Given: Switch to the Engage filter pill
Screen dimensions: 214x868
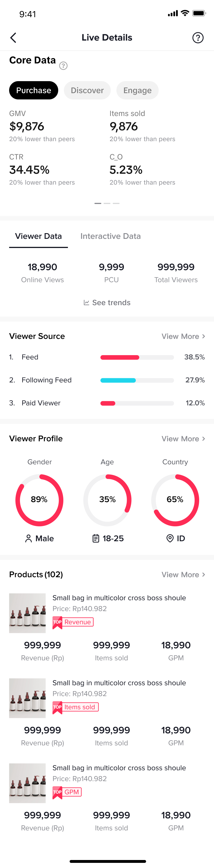Looking at the screenshot, I should pyautogui.click(x=137, y=90).
